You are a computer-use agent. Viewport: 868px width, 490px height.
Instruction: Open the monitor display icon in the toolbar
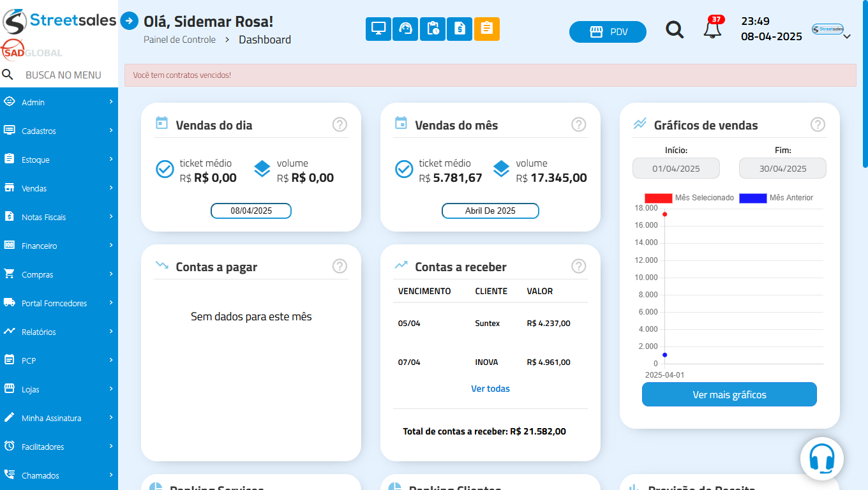(378, 29)
